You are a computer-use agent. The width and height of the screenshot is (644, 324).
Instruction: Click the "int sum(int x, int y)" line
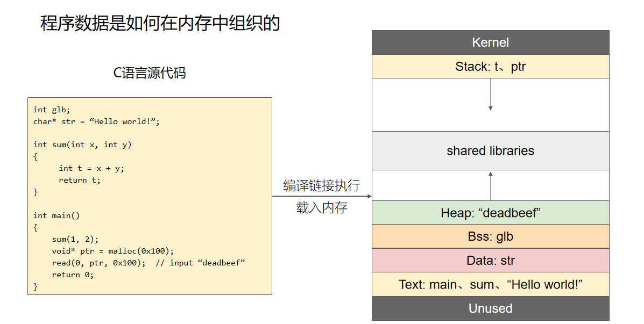pos(82,145)
